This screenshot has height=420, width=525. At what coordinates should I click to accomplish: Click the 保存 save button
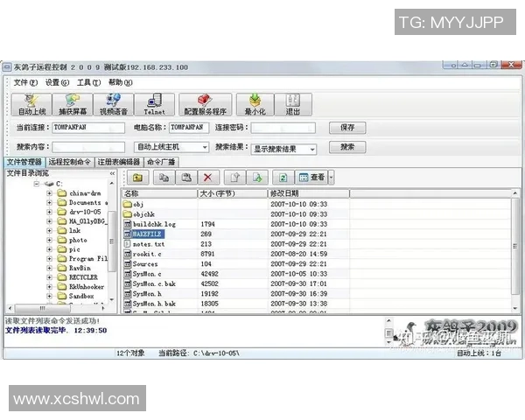click(x=347, y=128)
